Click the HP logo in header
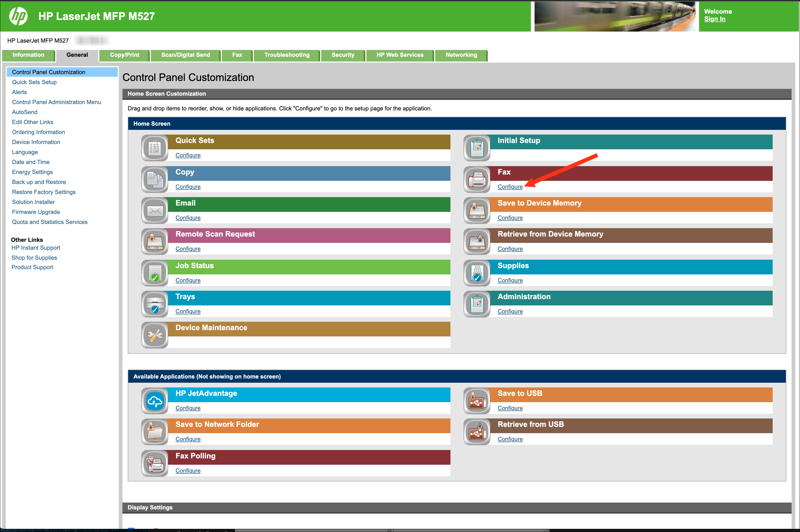 [18, 16]
